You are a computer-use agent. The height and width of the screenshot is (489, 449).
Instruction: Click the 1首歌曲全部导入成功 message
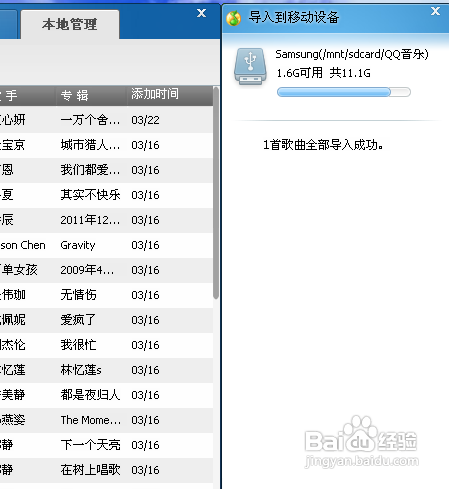pos(323,145)
